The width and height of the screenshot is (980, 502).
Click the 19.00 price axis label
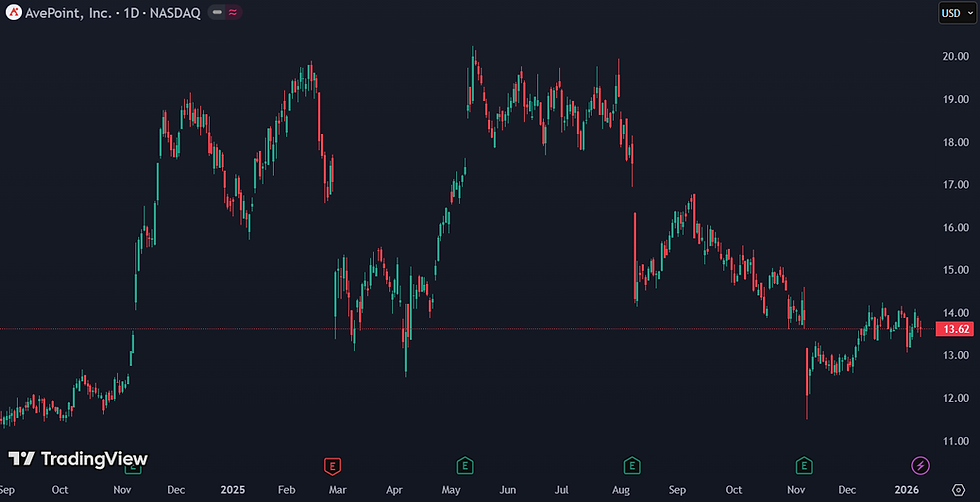[956, 99]
